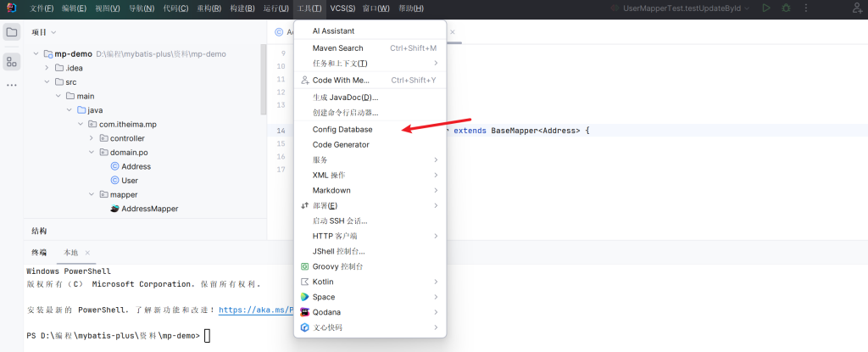Click the green Run button
Image resolution: width=868 pixels, height=352 pixels.
tap(766, 8)
